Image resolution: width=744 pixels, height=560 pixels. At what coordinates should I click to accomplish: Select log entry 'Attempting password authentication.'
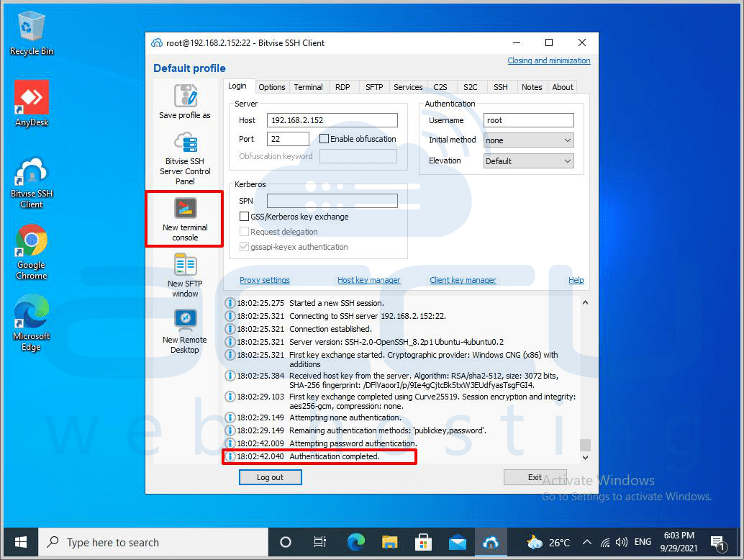pos(353,443)
